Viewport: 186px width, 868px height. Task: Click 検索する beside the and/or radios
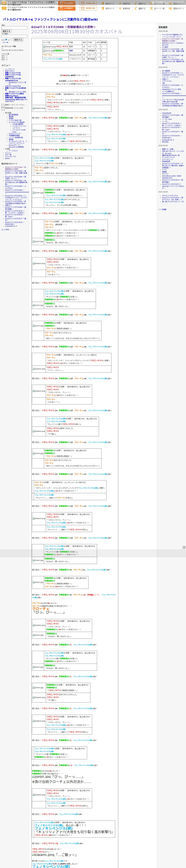18,40
